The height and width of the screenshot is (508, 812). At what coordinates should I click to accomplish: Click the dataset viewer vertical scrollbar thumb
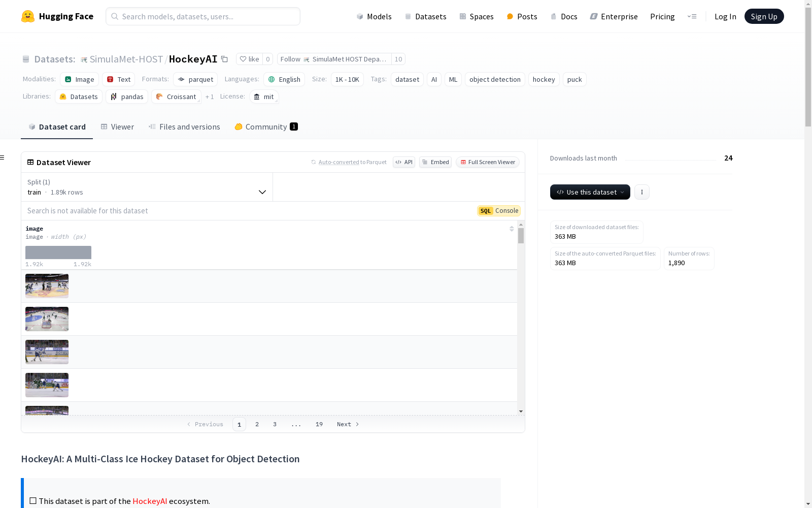pyautogui.click(x=521, y=236)
